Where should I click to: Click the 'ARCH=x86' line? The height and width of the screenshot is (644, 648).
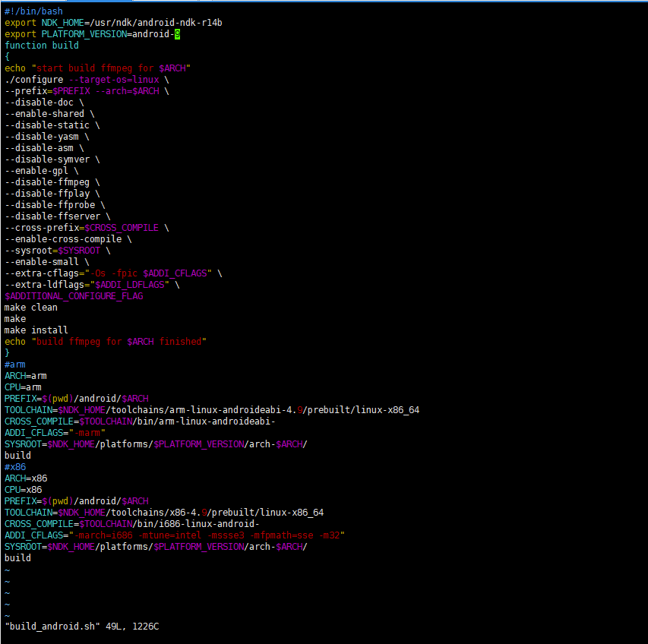coord(26,478)
